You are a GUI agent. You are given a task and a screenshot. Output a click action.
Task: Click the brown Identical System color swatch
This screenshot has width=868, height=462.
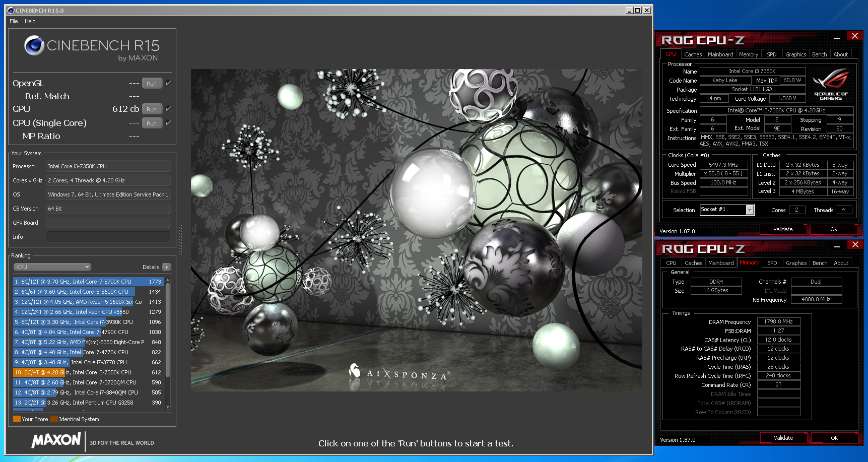(54, 419)
